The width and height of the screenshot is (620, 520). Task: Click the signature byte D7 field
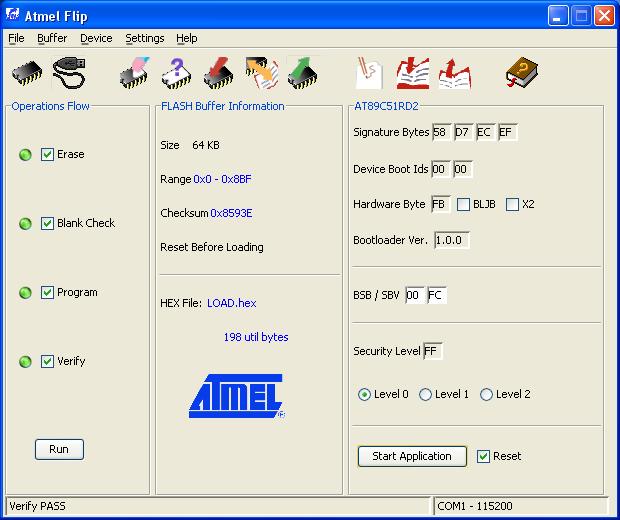tap(464, 132)
